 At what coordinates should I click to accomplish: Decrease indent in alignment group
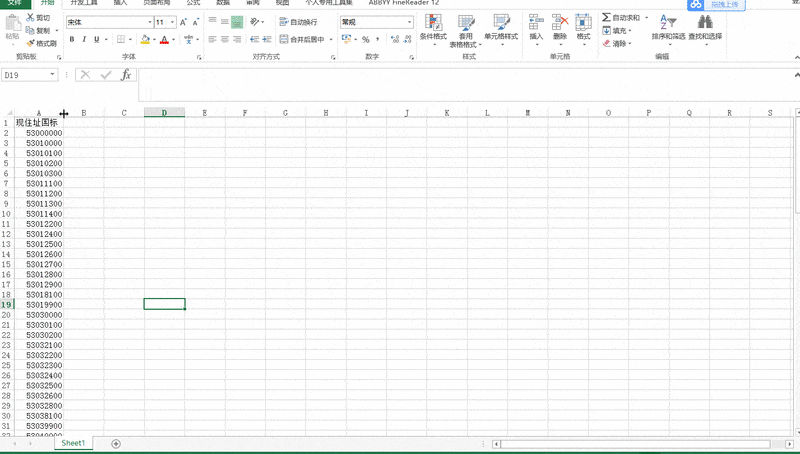point(254,39)
